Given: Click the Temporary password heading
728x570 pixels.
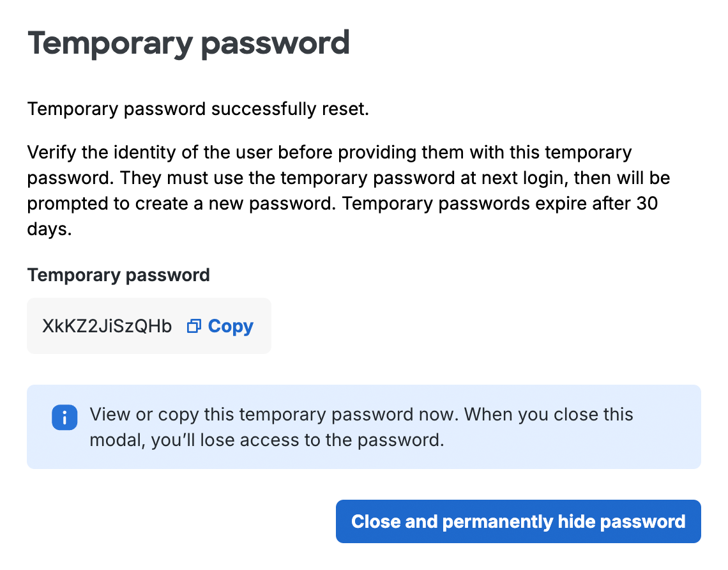Looking at the screenshot, I should click(x=188, y=42).
